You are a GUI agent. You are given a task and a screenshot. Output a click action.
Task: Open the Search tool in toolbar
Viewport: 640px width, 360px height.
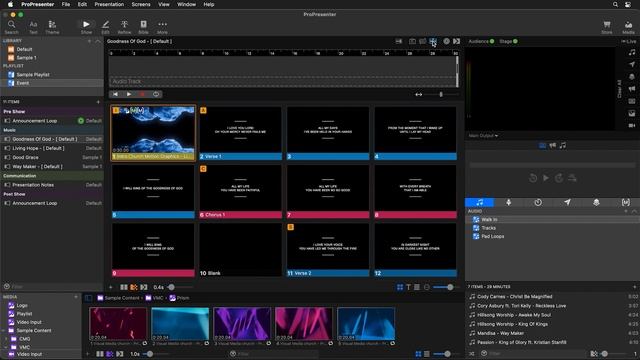pos(11,27)
